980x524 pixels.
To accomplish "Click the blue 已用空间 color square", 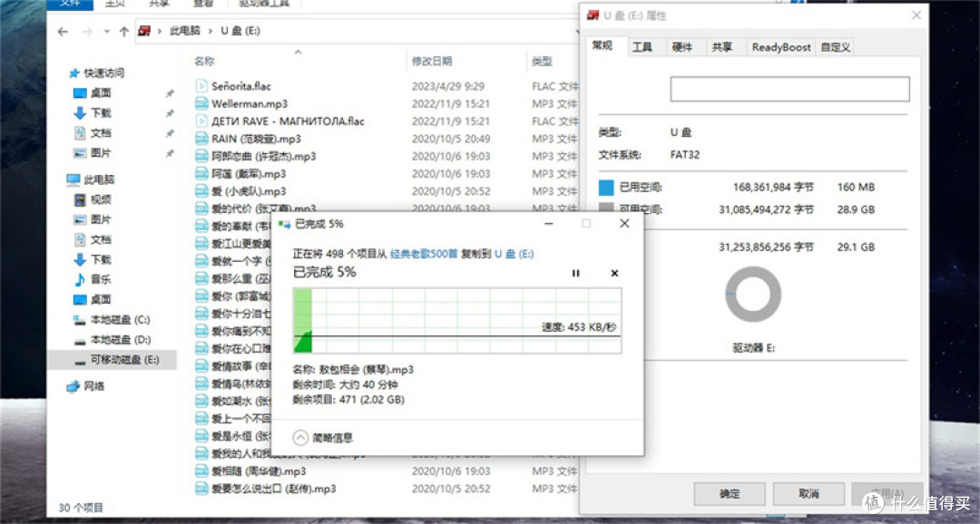I will tap(606, 188).
